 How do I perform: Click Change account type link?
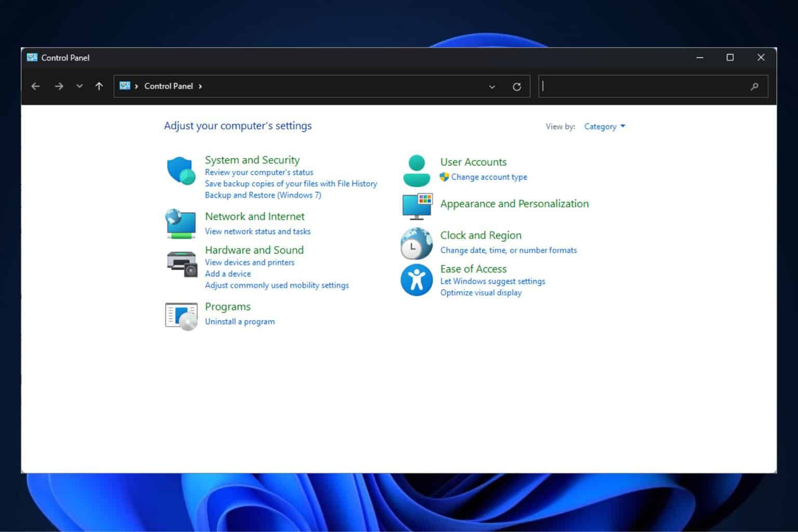pos(489,177)
